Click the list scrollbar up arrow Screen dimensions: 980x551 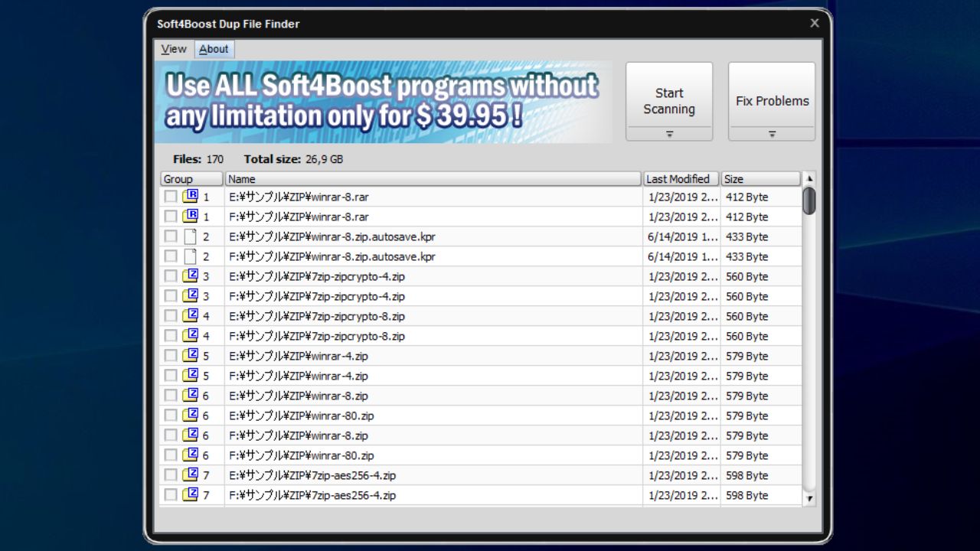click(x=809, y=179)
